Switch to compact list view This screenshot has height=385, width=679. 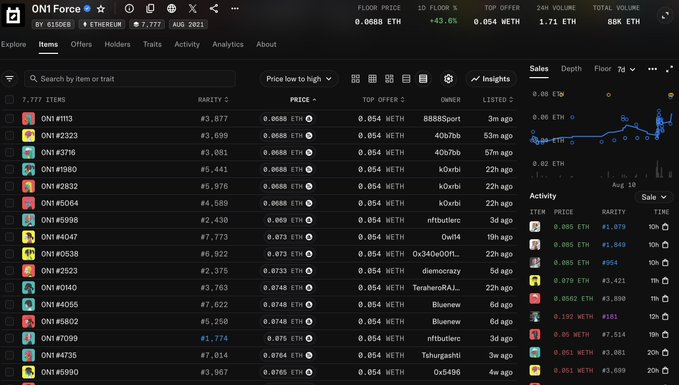(x=406, y=79)
